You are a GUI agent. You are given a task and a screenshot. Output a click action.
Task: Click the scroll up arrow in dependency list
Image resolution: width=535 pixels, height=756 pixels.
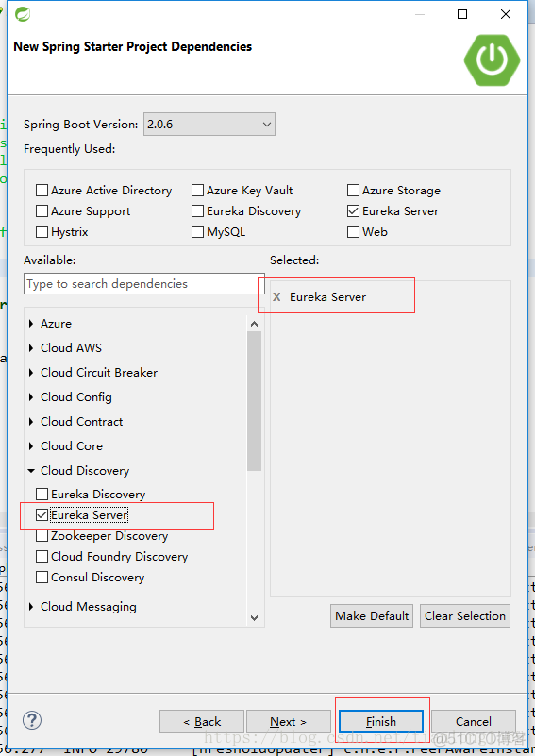coord(255,324)
